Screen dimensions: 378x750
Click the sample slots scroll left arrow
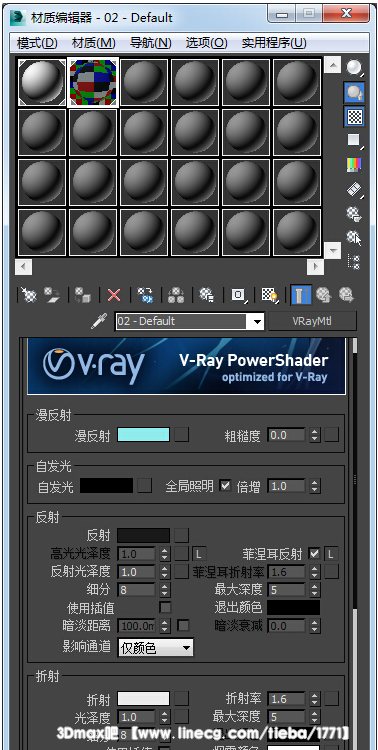[23, 266]
